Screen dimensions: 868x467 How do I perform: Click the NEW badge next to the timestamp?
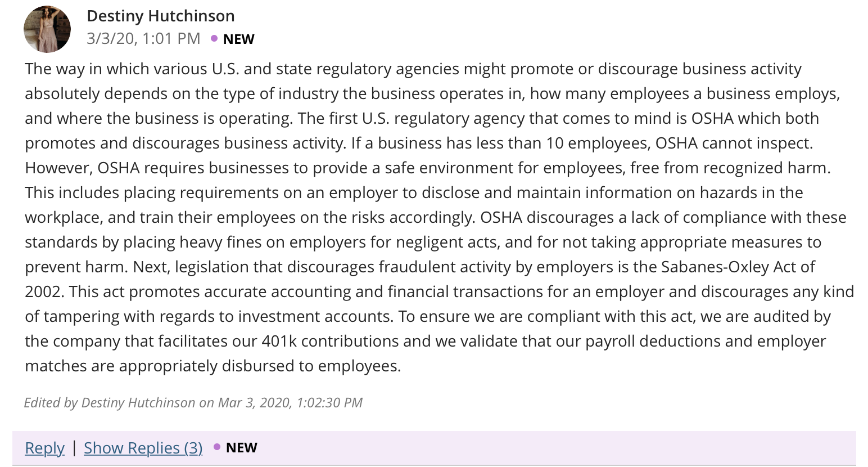coord(239,39)
